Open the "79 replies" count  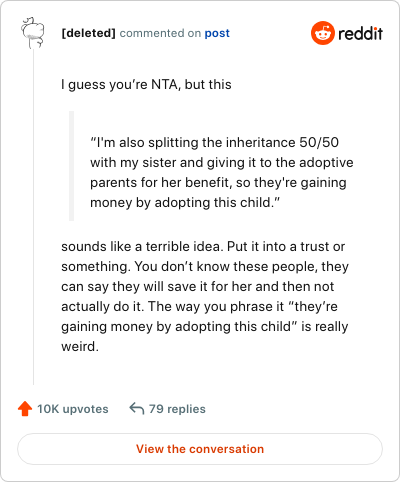(177, 409)
